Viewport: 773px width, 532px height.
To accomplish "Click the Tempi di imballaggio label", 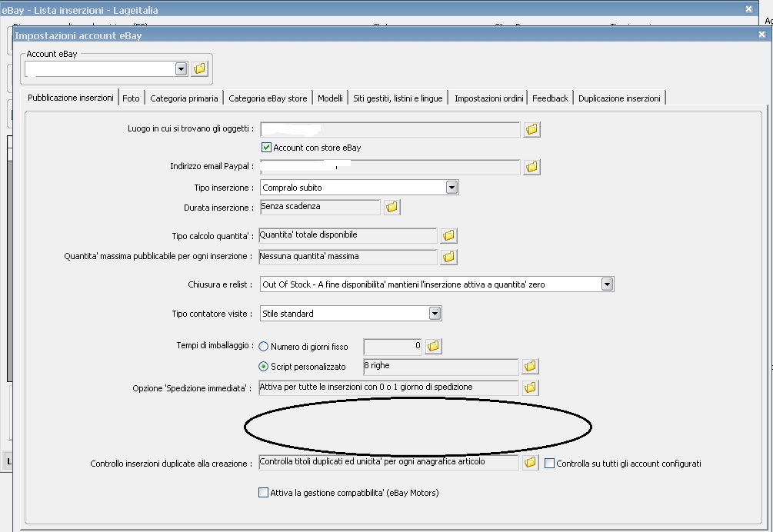I will pyautogui.click(x=215, y=345).
